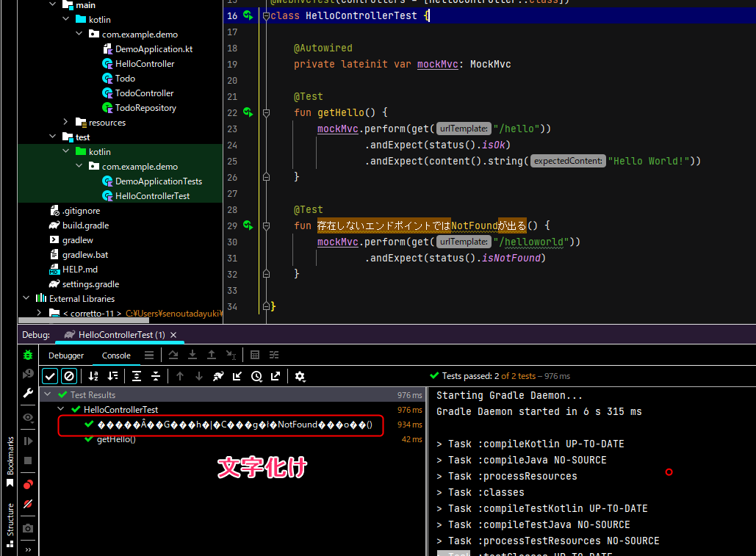Sort tests alphabetically icon
The image size is (756, 556).
click(x=93, y=376)
